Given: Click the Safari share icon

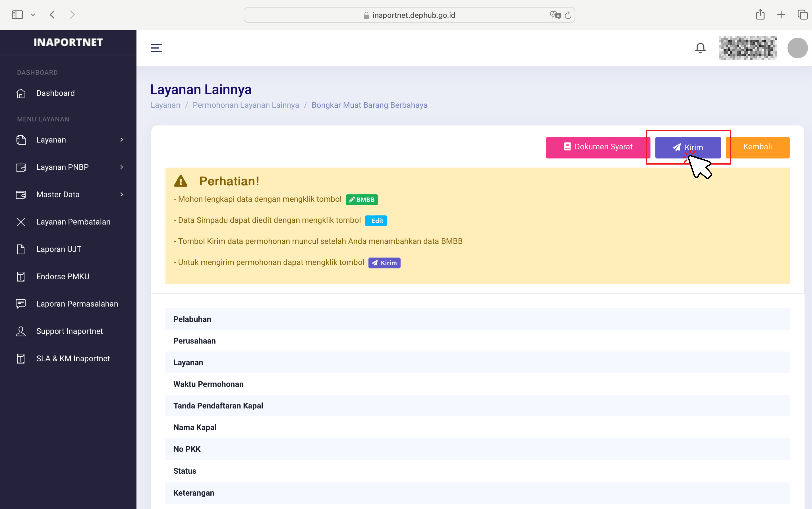Looking at the screenshot, I should point(760,14).
